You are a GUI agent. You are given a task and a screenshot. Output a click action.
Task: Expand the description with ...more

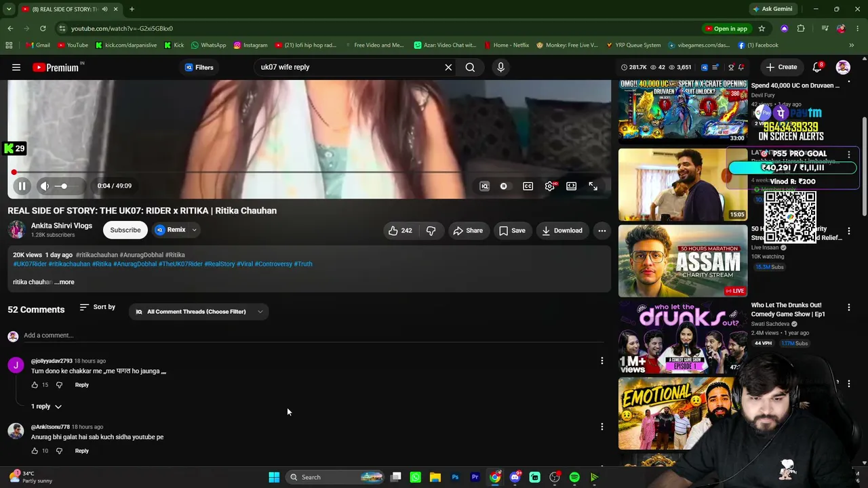64,282
